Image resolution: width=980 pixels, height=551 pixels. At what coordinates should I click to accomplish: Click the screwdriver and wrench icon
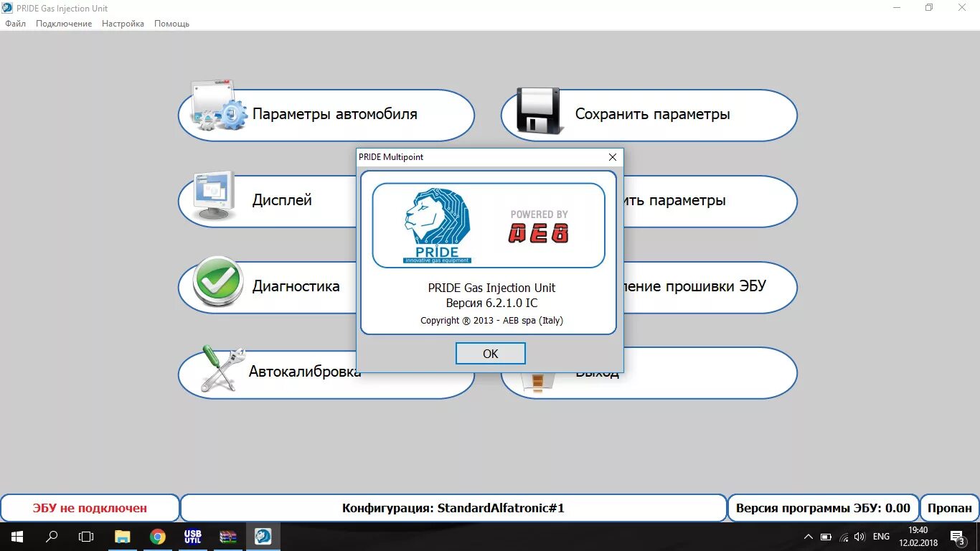point(223,368)
